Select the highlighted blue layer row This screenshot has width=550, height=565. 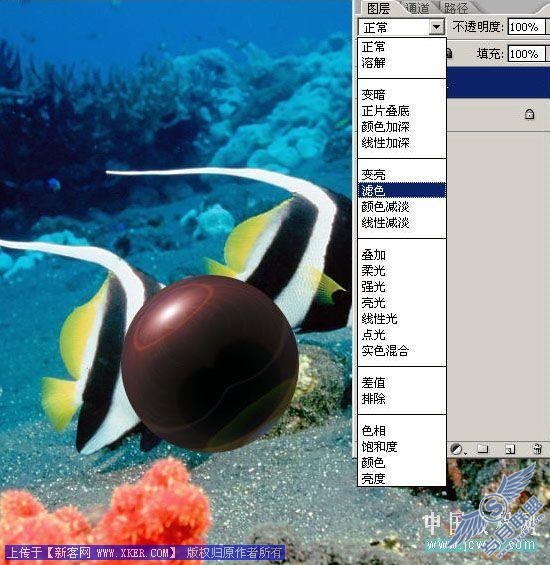click(x=498, y=83)
